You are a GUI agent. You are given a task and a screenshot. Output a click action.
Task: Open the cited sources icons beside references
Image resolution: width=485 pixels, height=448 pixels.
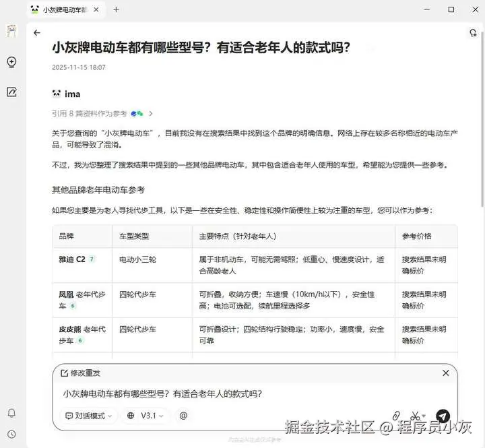click(x=137, y=114)
